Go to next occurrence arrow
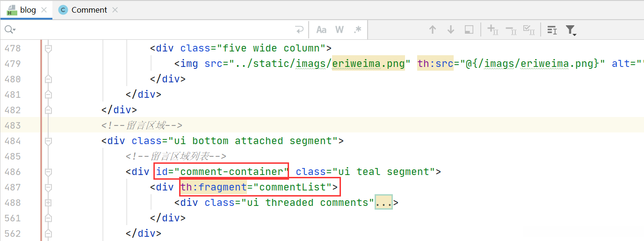 coord(451,30)
